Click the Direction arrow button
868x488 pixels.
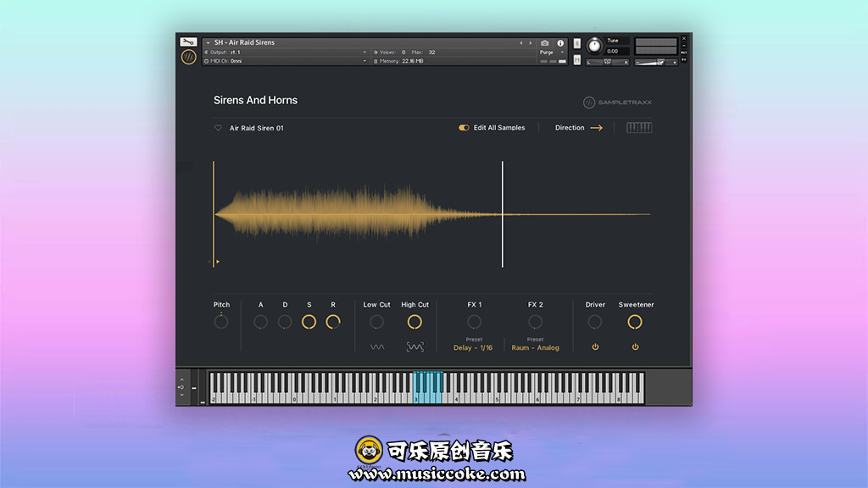click(596, 128)
